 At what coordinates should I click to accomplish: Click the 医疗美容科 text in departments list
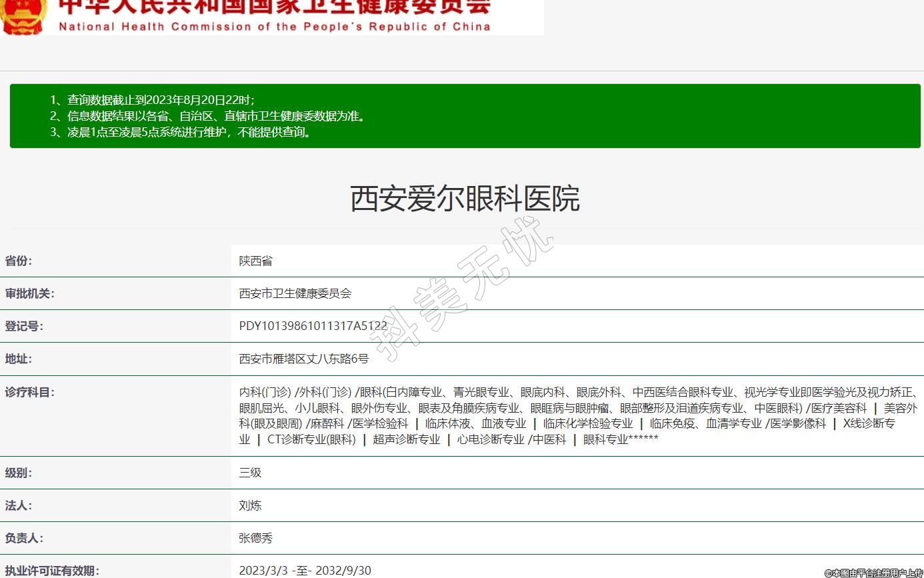click(839, 408)
